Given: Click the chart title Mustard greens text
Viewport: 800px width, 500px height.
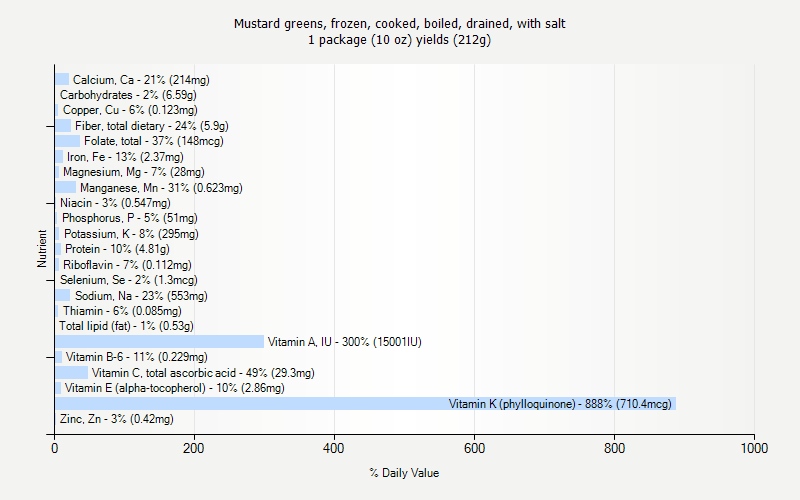Looking at the screenshot, I should point(399,23).
